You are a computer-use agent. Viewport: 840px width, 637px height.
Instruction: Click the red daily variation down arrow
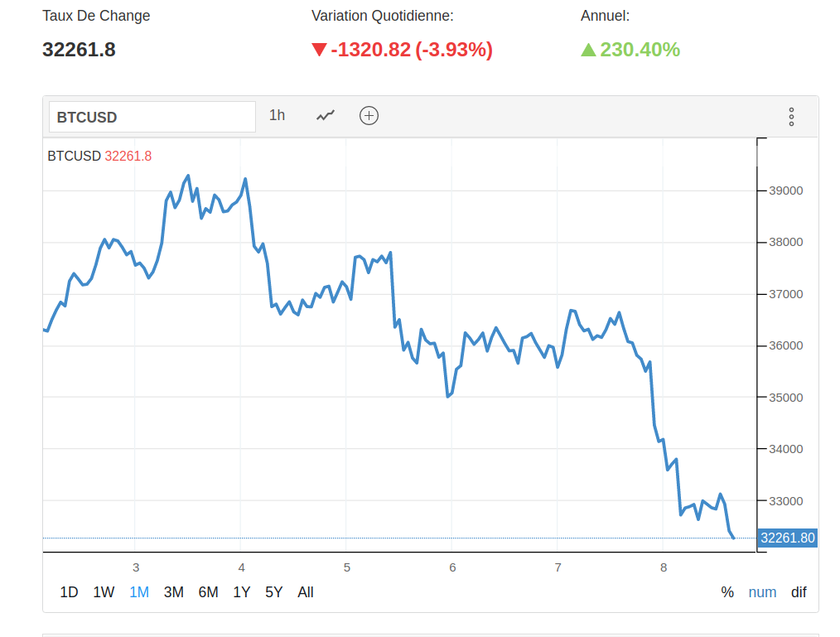click(319, 50)
